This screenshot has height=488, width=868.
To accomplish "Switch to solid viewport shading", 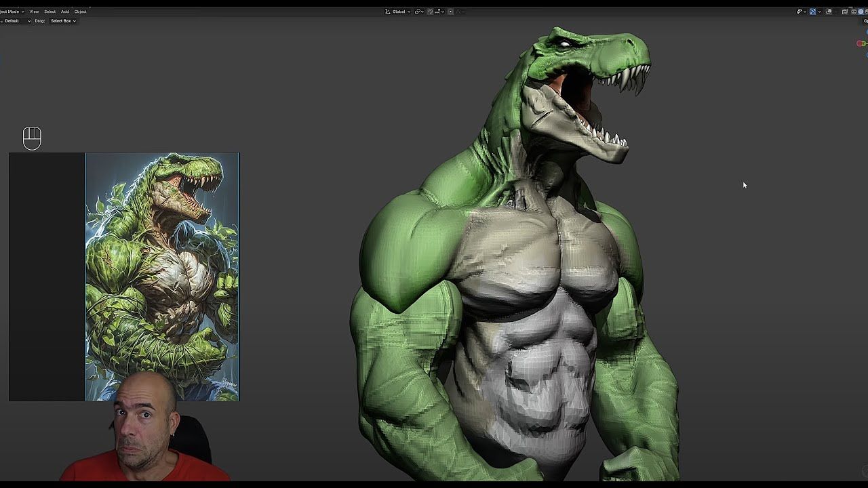I will 861,12.
